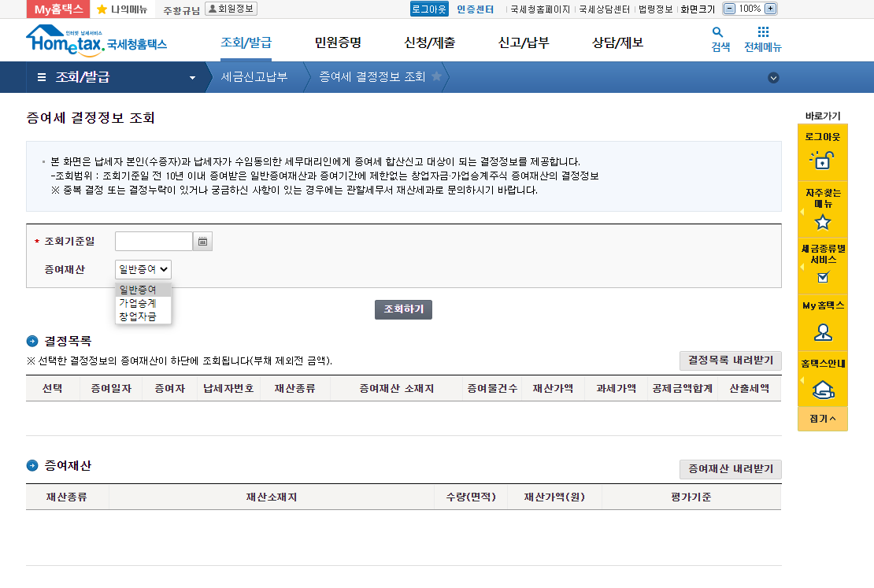Open 회원정보 button
This screenshot has height=588, width=874.
pos(231,9)
